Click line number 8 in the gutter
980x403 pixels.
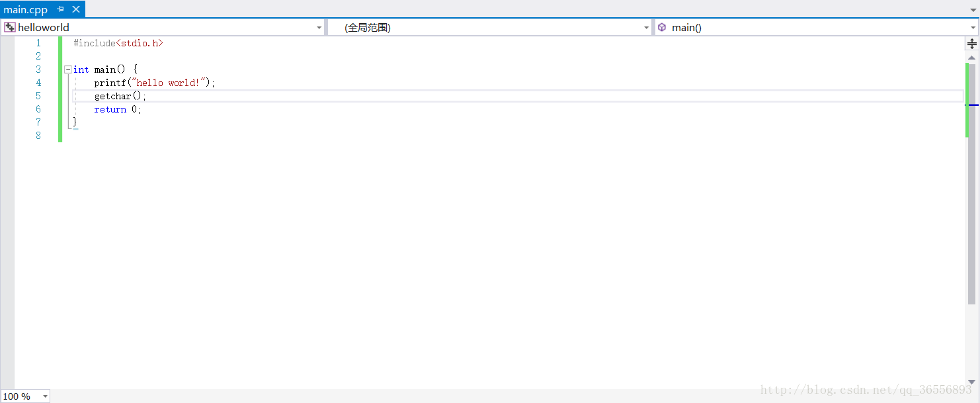click(x=38, y=136)
